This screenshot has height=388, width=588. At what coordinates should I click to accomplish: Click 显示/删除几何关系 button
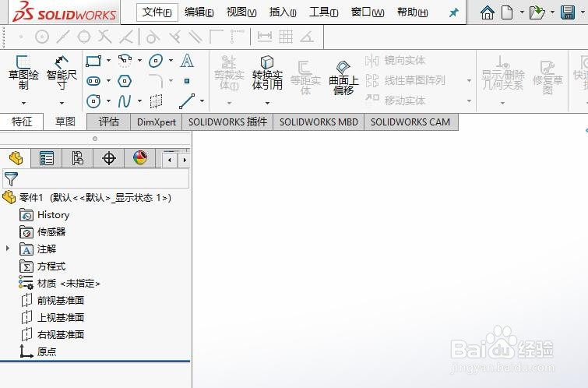point(502,73)
